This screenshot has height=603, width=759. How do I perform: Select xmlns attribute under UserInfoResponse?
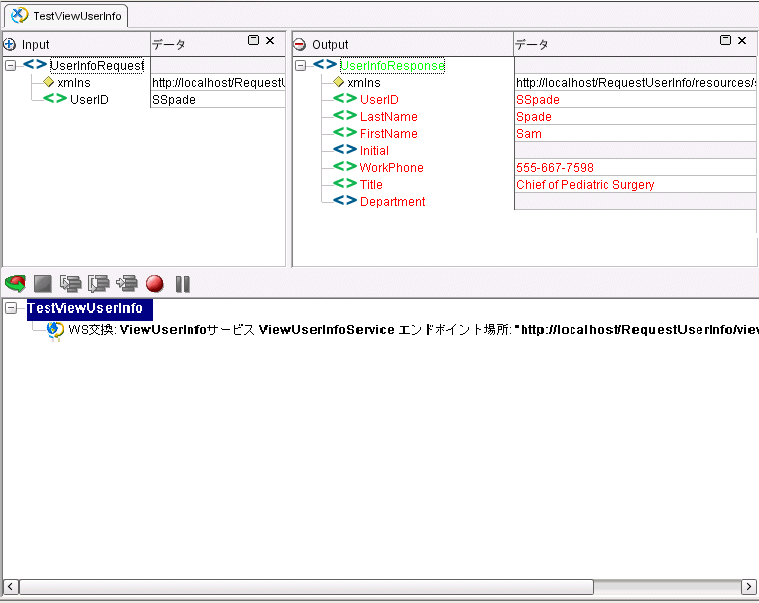click(x=364, y=83)
